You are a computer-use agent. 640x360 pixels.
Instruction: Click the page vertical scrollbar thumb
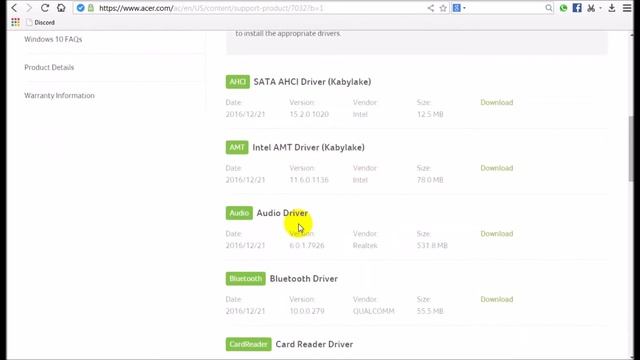pyautogui.click(x=631, y=149)
